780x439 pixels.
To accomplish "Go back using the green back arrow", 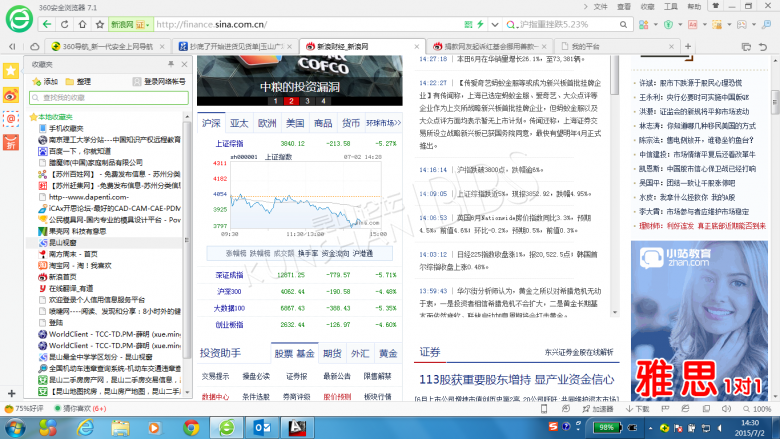I will (x=47, y=24).
